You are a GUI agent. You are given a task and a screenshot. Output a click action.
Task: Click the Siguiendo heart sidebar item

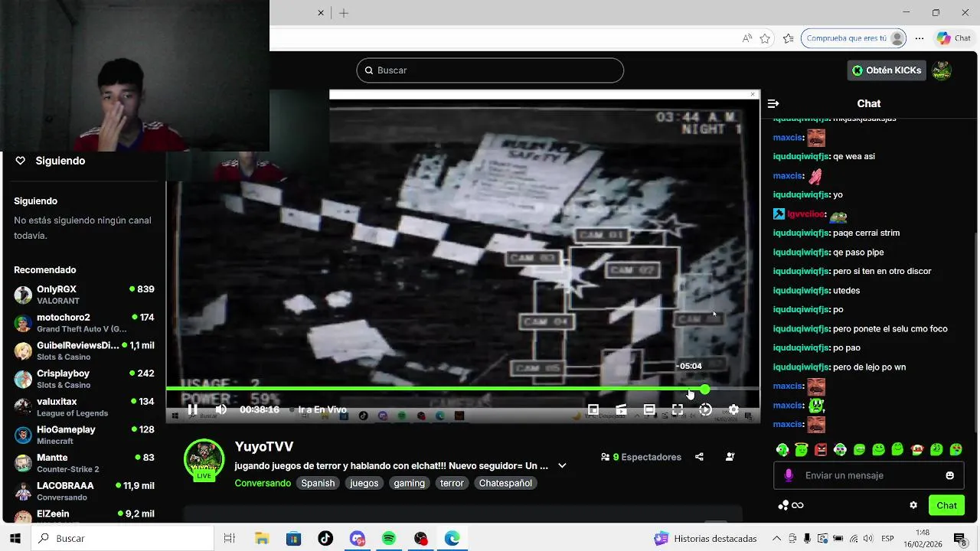[x=51, y=161]
